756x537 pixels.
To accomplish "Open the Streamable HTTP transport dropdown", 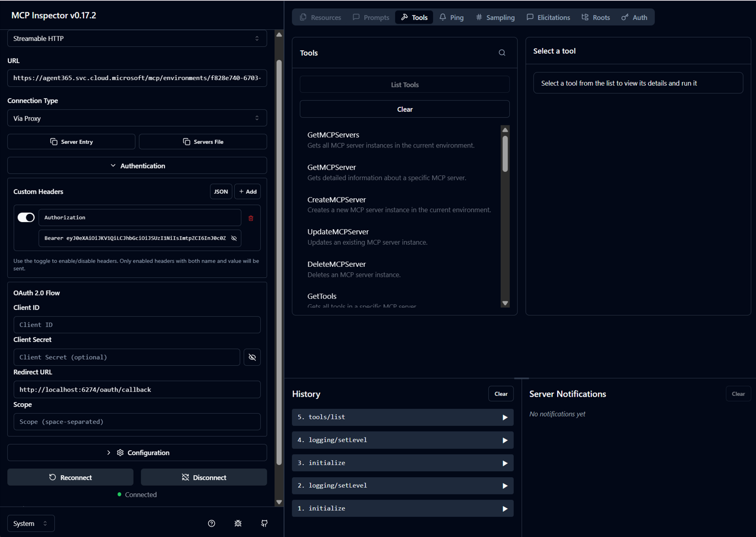I will pos(137,39).
